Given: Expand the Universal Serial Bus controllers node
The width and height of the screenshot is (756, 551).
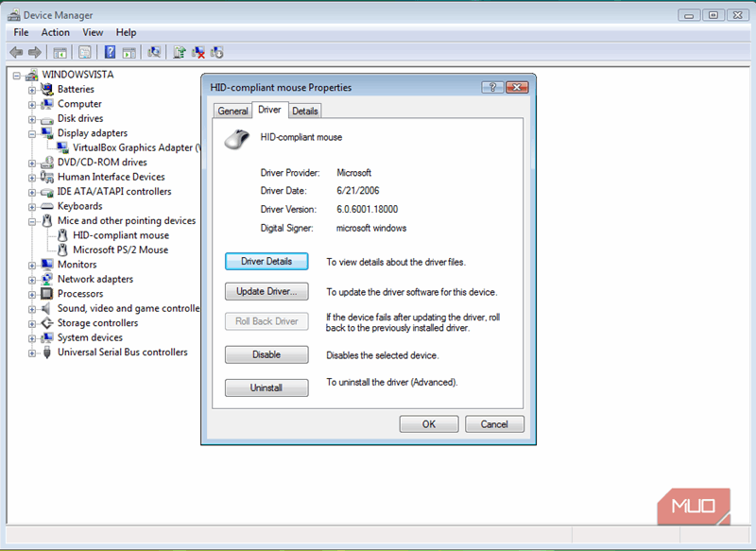Looking at the screenshot, I should [x=32, y=353].
